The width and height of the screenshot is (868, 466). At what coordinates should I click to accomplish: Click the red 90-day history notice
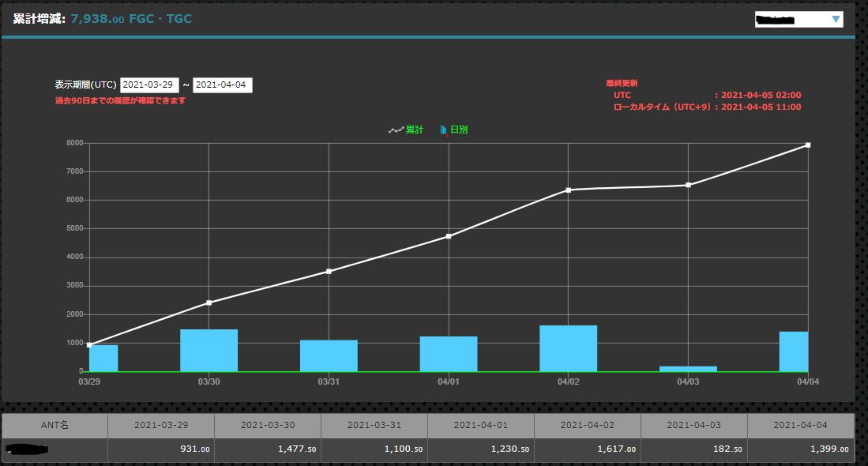120,101
